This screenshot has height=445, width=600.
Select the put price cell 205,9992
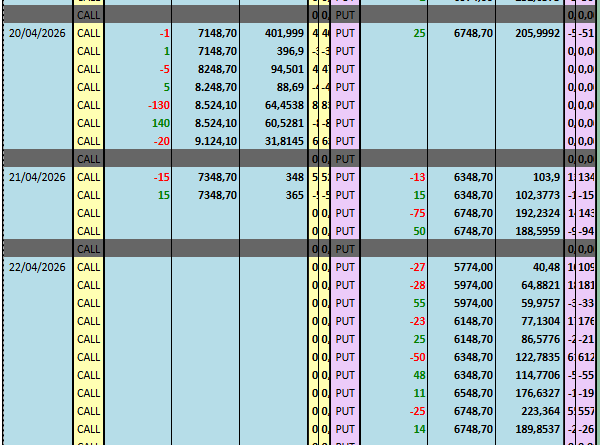click(x=530, y=33)
